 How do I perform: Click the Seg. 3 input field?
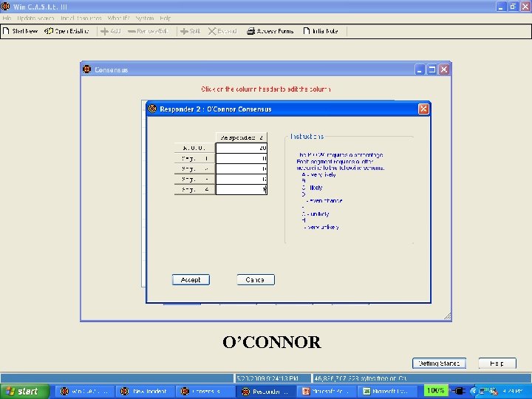click(x=242, y=179)
